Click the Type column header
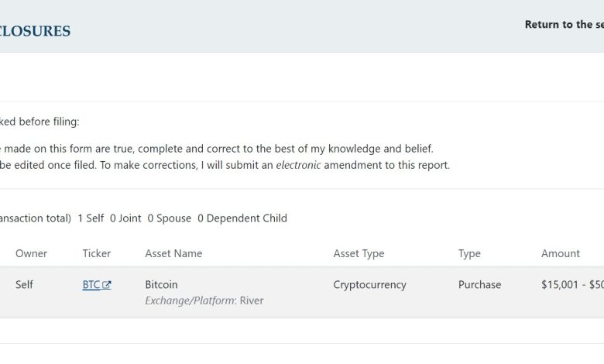This screenshot has height=364, width=604. tap(469, 253)
